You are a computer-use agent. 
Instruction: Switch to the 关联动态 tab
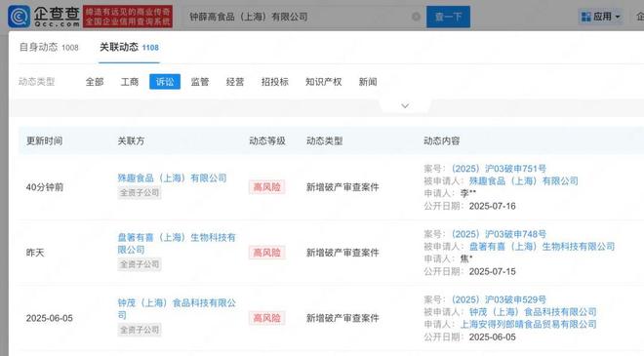(x=129, y=47)
